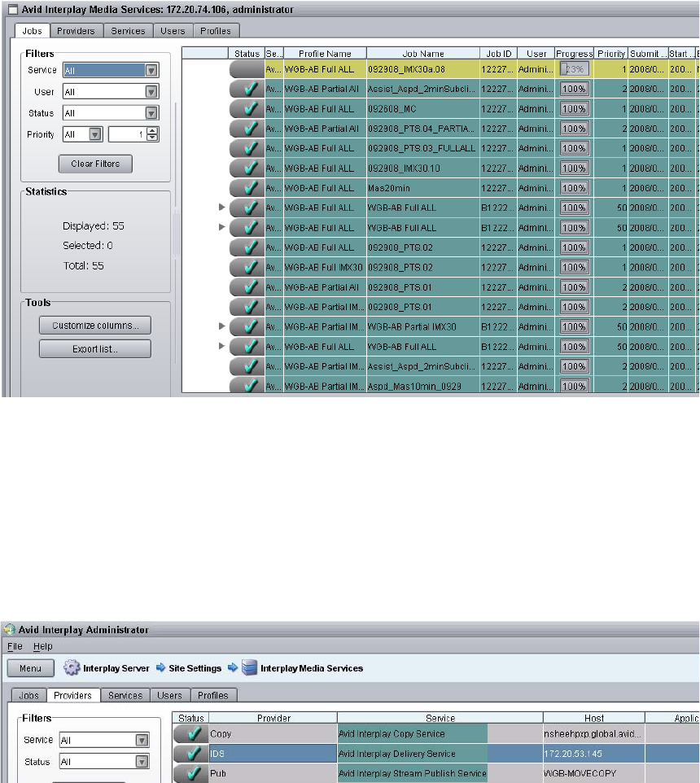This screenshot has height=783, width=700.
Task: Open Service filter dropdown in Jobs window
Action: tap(151, 71)
